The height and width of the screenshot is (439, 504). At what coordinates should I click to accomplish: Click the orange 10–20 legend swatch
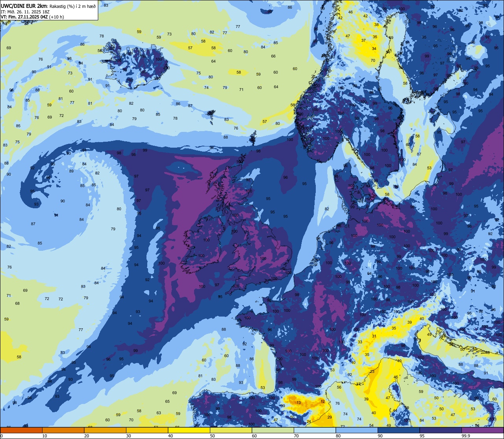click(x=63, y=430)
